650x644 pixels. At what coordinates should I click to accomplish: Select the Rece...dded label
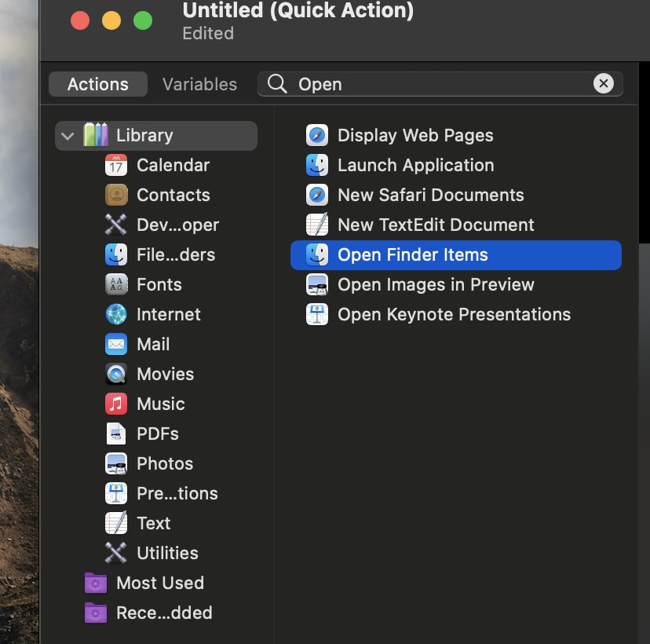[x=164, y=613]
